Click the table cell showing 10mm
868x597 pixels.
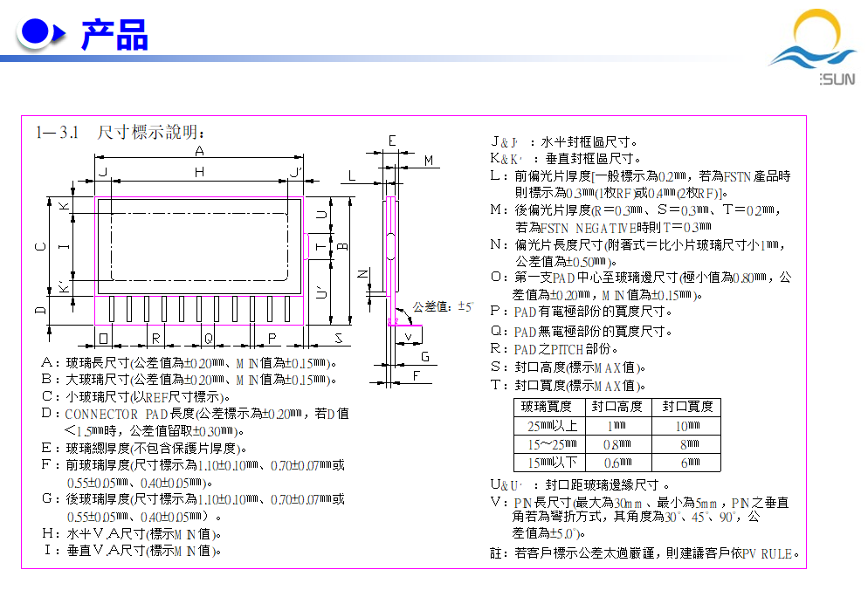tap(686, 426)
